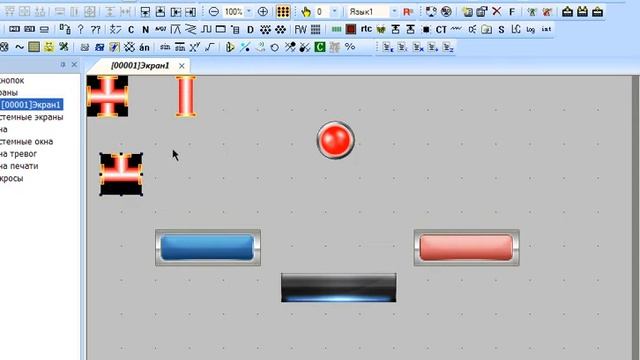Select the нопок tree item

click(x=12, y=80)
